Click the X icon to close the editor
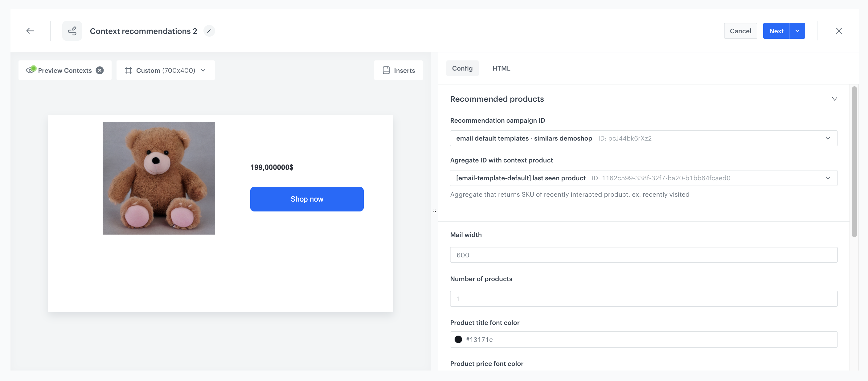 (x=839, y=31)
